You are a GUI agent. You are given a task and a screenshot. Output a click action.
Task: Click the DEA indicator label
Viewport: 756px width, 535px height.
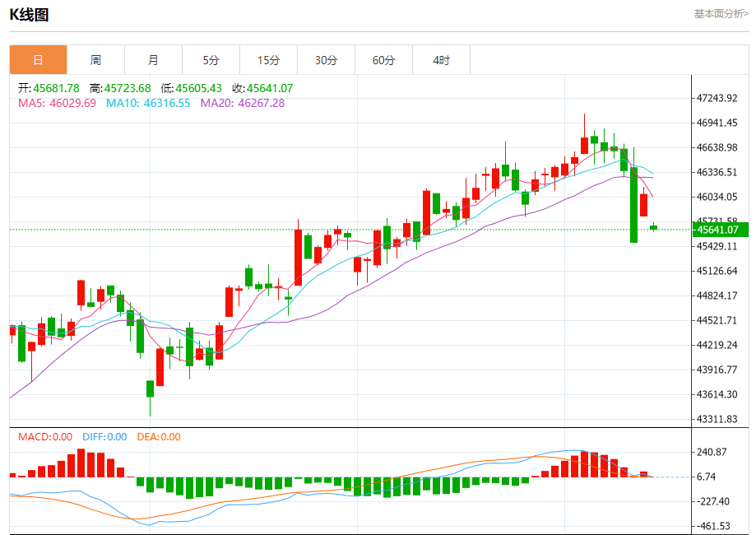coord(158,437)
